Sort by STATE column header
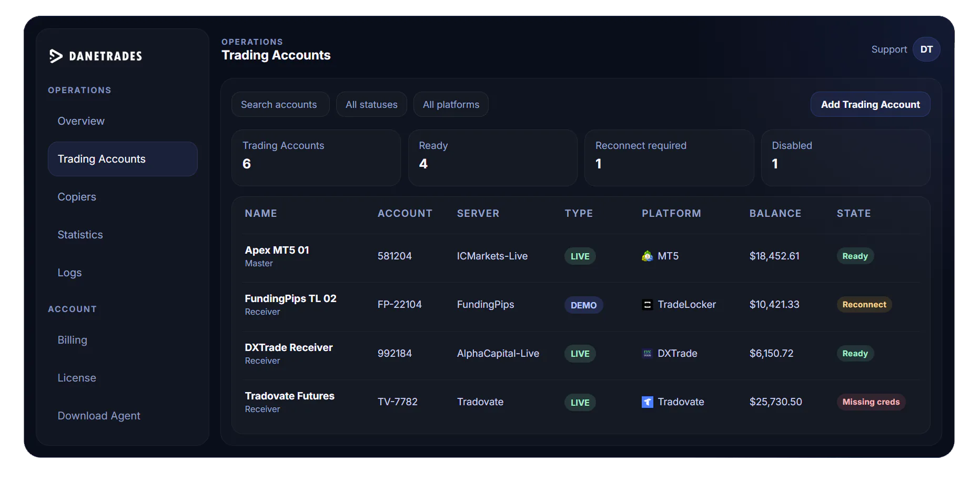This screenshot has width=980, height=481. [854, 214]
